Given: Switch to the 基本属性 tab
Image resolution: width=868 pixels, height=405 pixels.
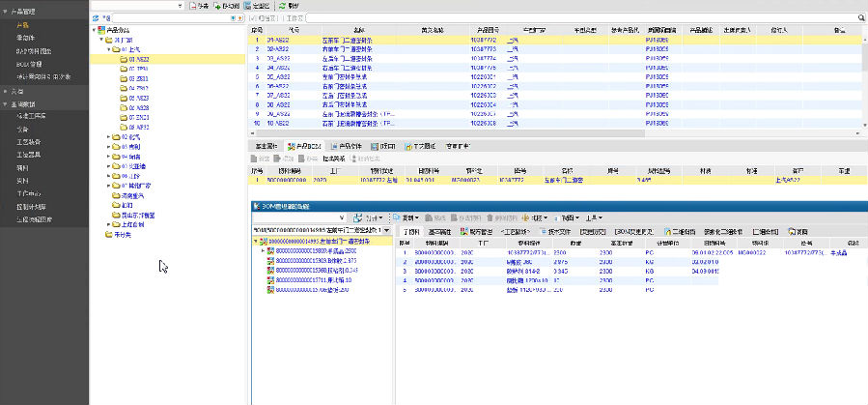Looking at the screenshot, I should [x=266, y=145].
